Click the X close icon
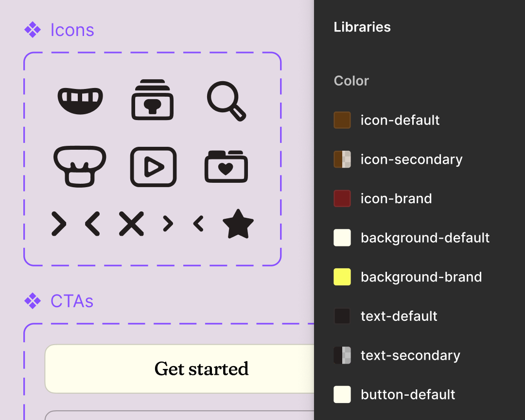Viewport: 525px width, 420px height. tap(131, 224)
